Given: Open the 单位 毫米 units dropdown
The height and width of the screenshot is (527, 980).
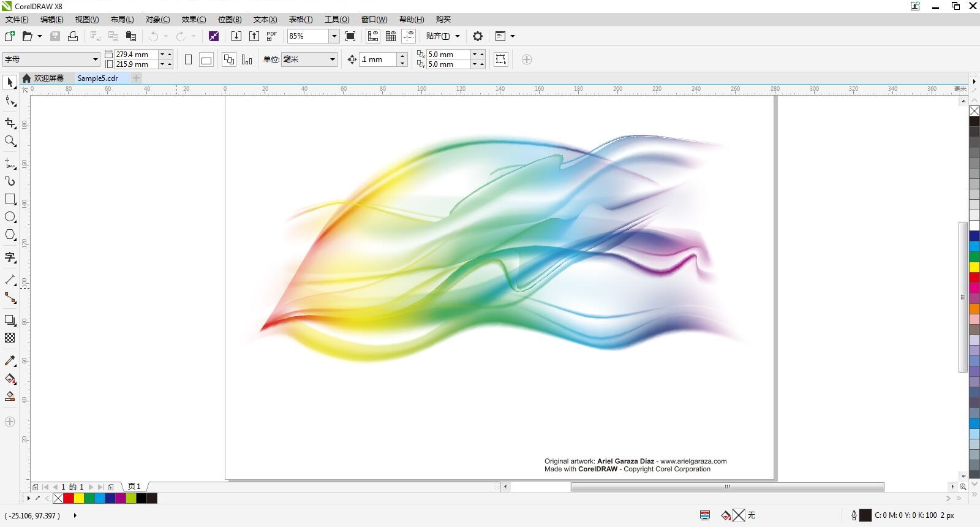Looking at the screenshot, I should 333,59.
